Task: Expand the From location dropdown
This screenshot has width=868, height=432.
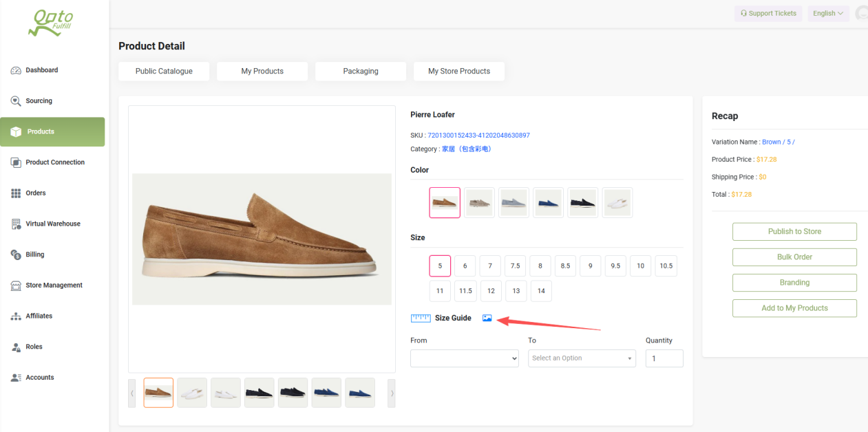Action: point(465,358)
